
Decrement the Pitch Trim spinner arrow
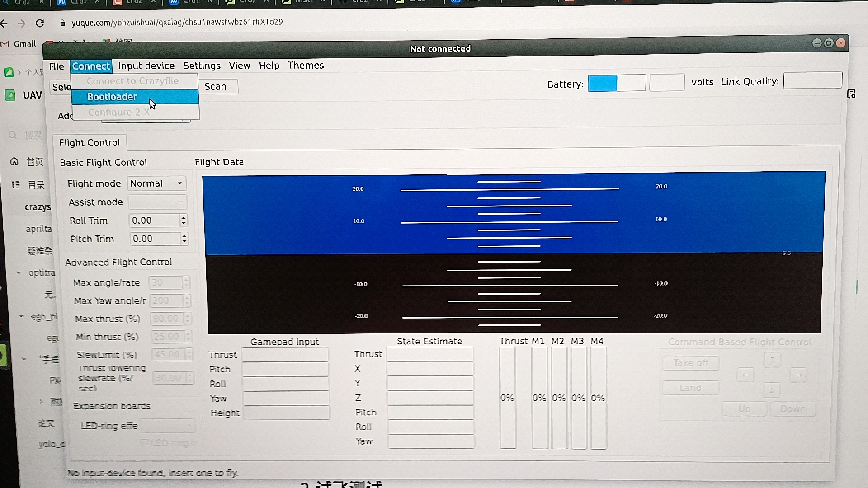pos(184,242)
